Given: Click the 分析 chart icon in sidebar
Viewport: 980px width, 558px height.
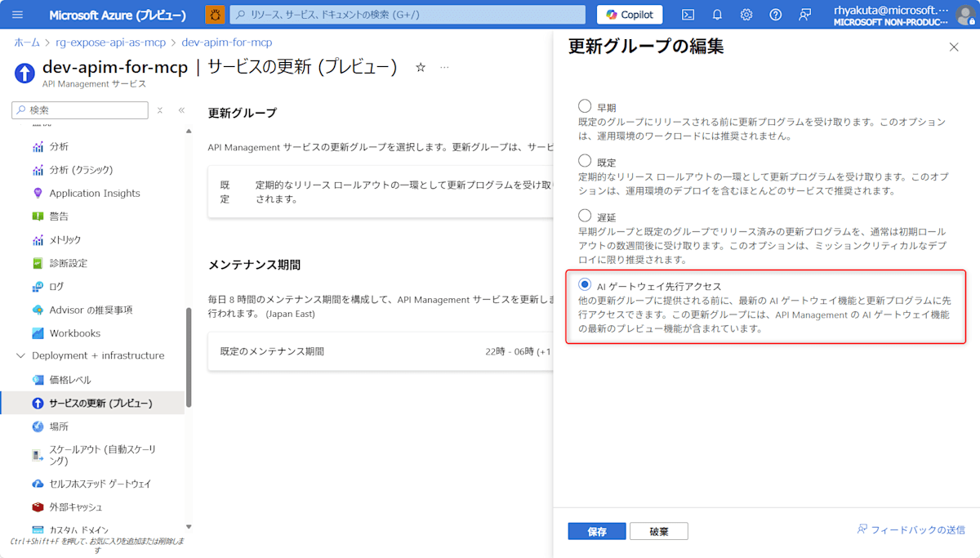Looking at the screenshot, I should pyautogui.click(x=38, y=146).
